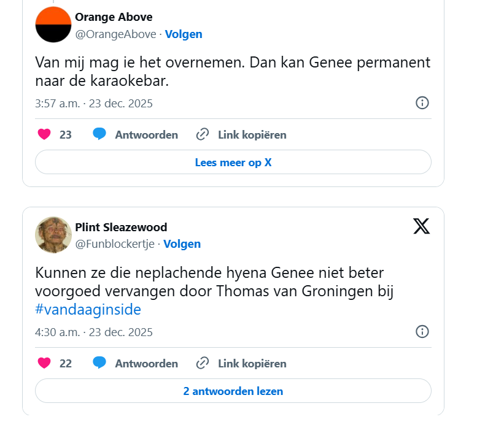504x433 pixels.
Task: Open Plint Sleazewood's profile avatar
Action: pyautogui.click(x=53, y=235)
